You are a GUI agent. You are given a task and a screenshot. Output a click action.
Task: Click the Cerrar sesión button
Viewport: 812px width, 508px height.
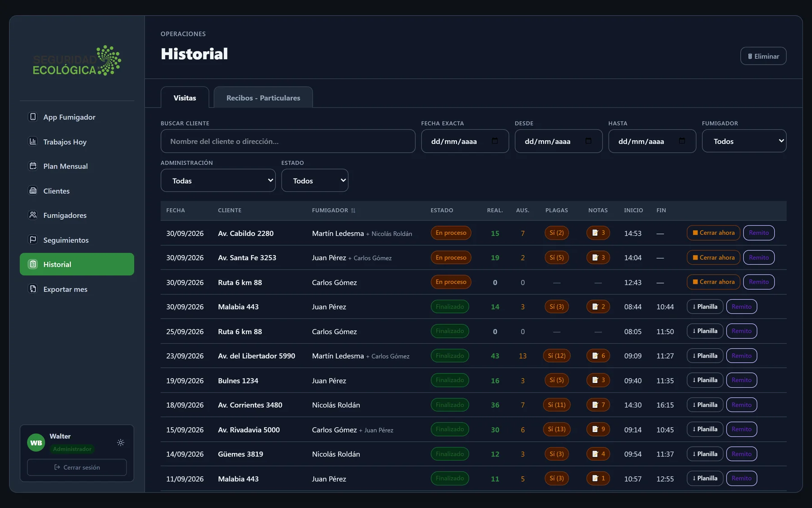pos(77,467)
